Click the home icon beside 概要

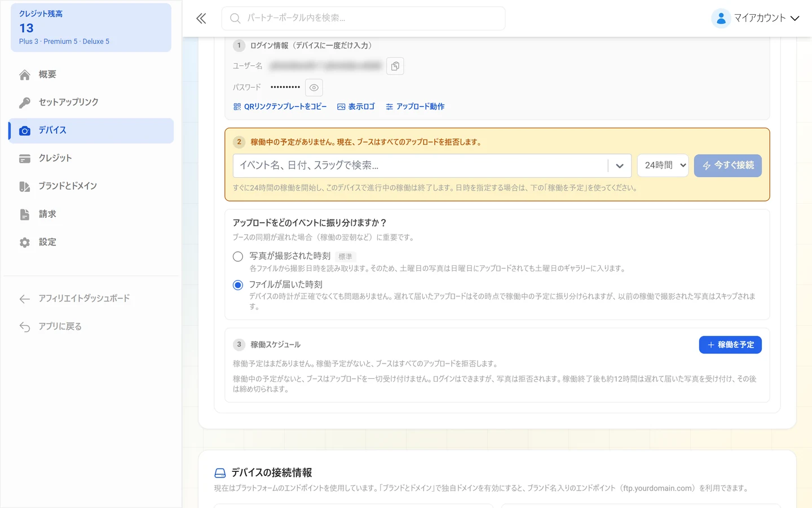coord(25,75)
